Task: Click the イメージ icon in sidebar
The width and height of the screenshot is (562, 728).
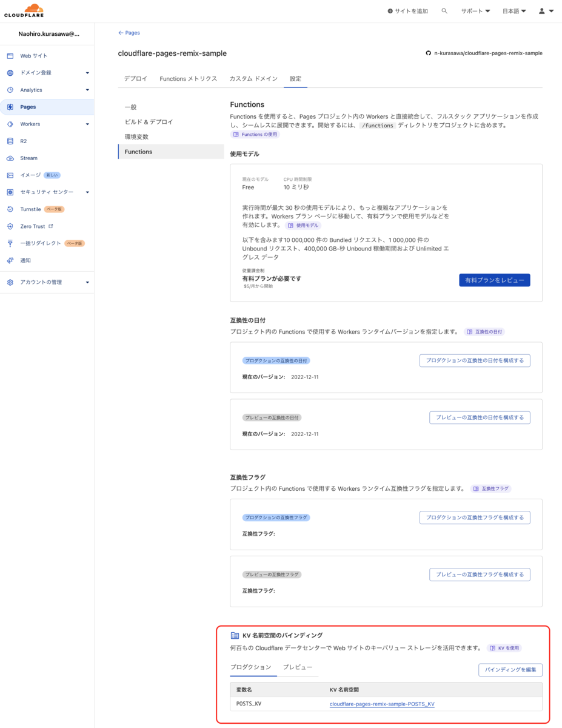Action: tap(10, 175)
